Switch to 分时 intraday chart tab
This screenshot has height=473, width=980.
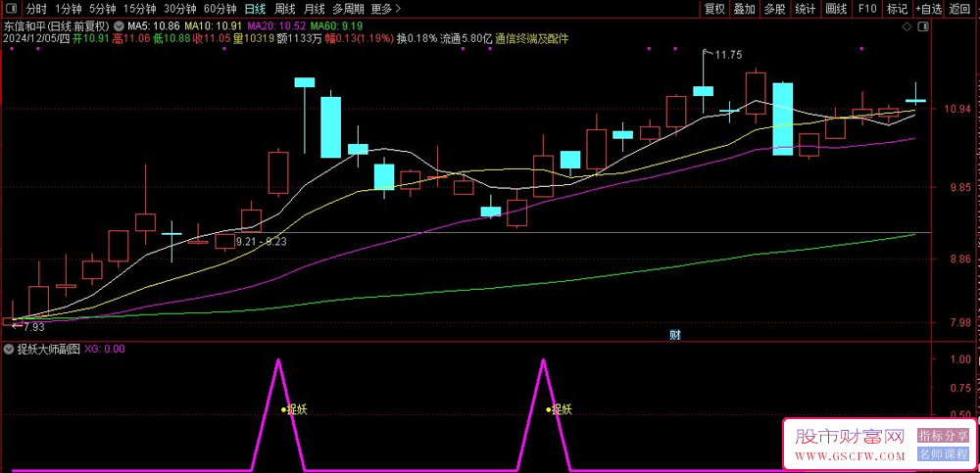37,9
